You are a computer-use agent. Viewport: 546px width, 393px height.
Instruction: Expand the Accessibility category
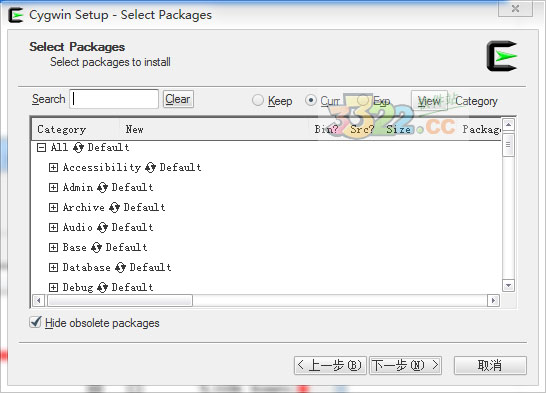coord(53,168)
